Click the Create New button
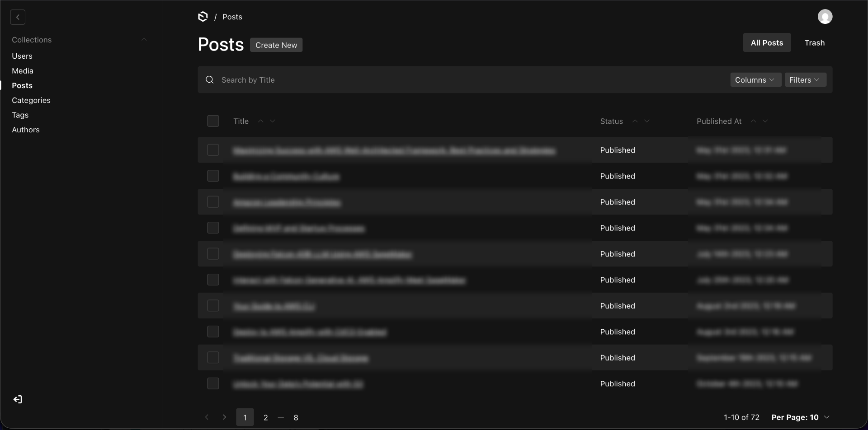Viewport: 868px width, 430px height. coord(276,45)
